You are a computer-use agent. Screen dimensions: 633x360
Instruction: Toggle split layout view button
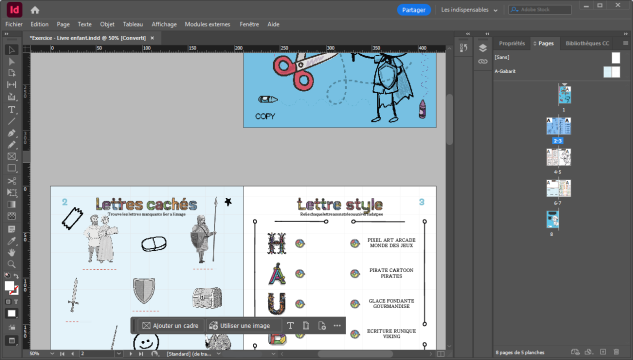[441, 354]
